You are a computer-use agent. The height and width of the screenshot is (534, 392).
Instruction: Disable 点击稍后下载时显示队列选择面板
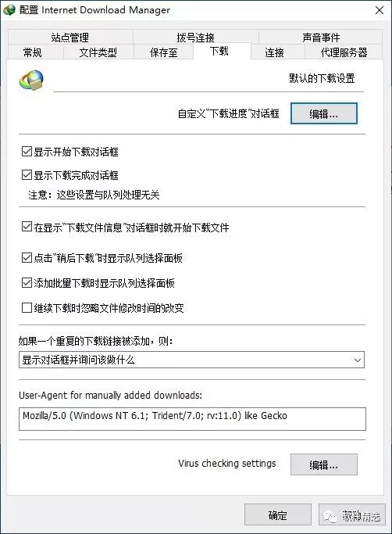(x=27, y=258)
